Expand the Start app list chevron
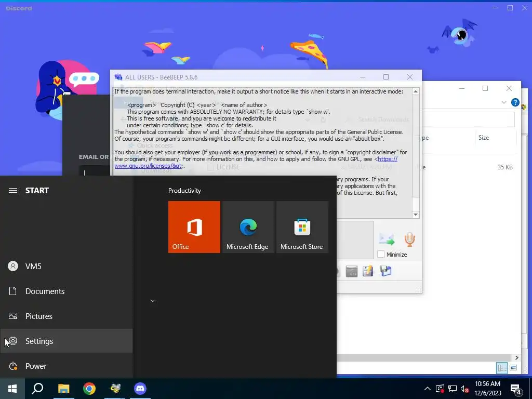The width and height of the screenshot is (532, 399). pyautogui.click(x=153, y=301)
